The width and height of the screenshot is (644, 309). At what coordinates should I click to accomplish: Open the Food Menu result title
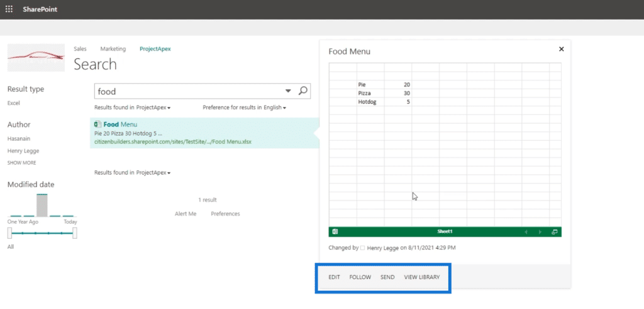tap(120, 124)
